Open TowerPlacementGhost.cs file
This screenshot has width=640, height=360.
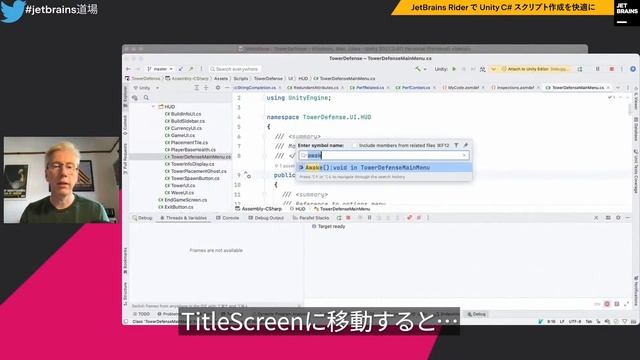pos(195,171)
